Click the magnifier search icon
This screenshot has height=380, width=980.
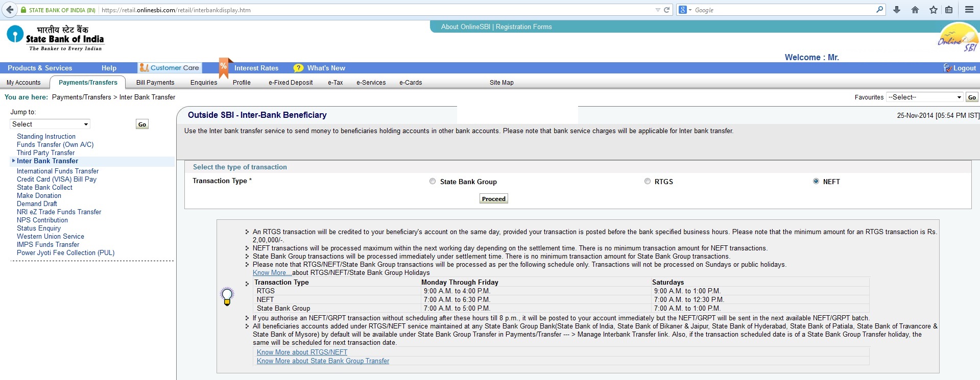[879, 10]
